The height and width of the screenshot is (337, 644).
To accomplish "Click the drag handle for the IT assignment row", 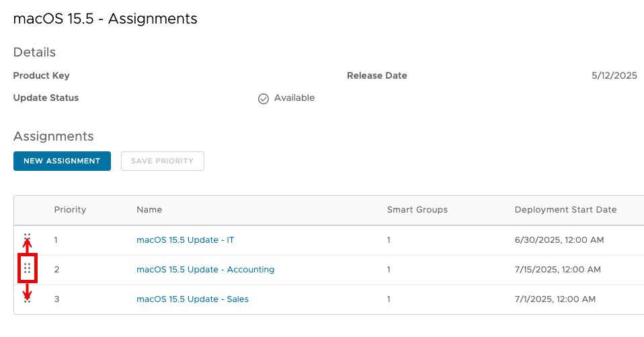I will point(27,237).
